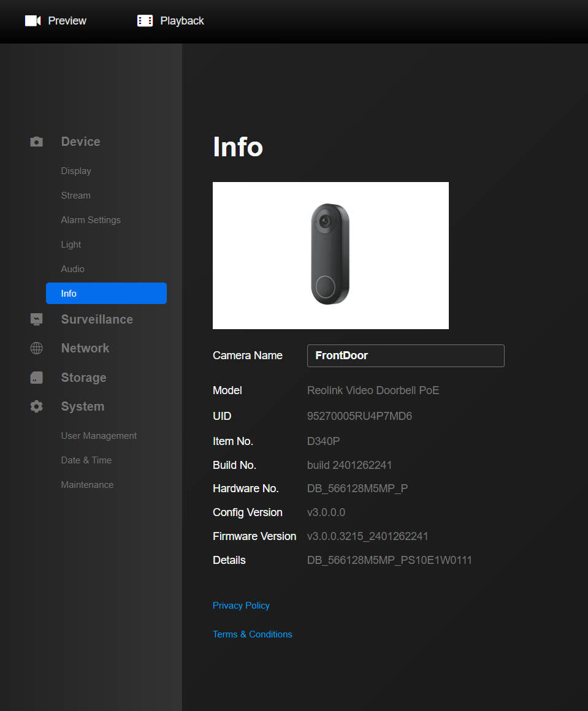Select the Device camera icon in sidebar
The image size is (588, 711).
click(x=36, y=141)
